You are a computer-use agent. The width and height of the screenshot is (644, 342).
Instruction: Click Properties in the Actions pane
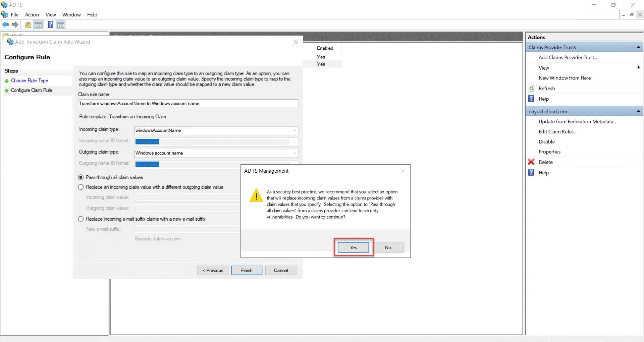[549, 152]
